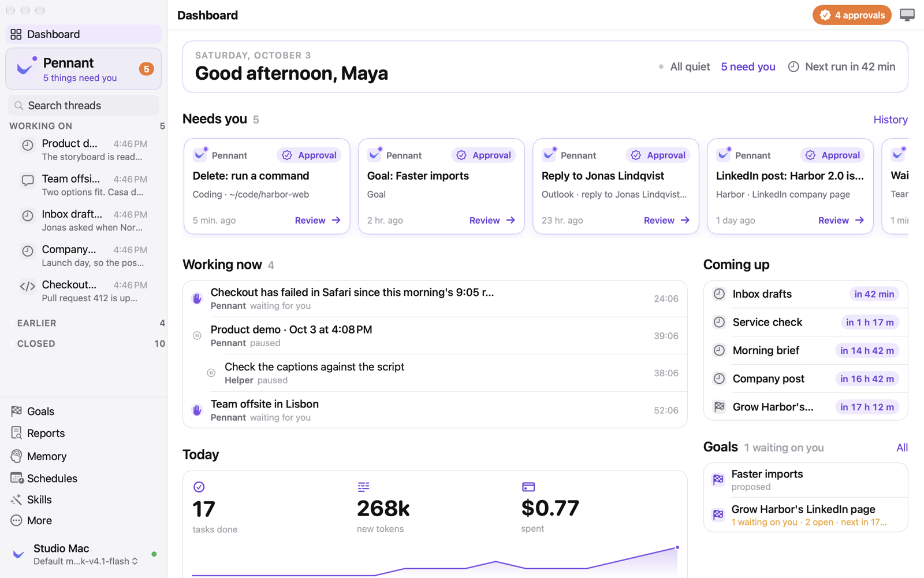The height and width of the screenshot is (578, 924).
Task: Open the Service check scheduled row
Action: (806, 322)
